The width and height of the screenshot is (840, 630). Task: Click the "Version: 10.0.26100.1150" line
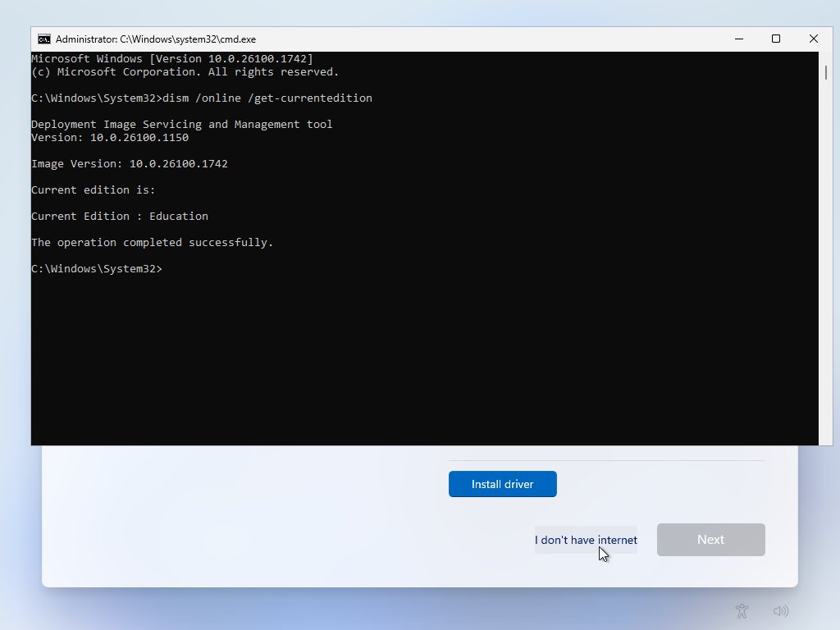coord(110,138)
